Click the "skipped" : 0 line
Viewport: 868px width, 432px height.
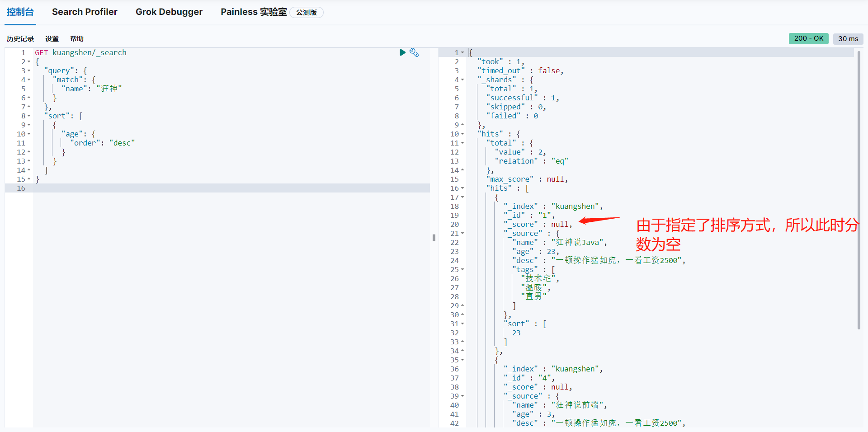tap(516, 107)
